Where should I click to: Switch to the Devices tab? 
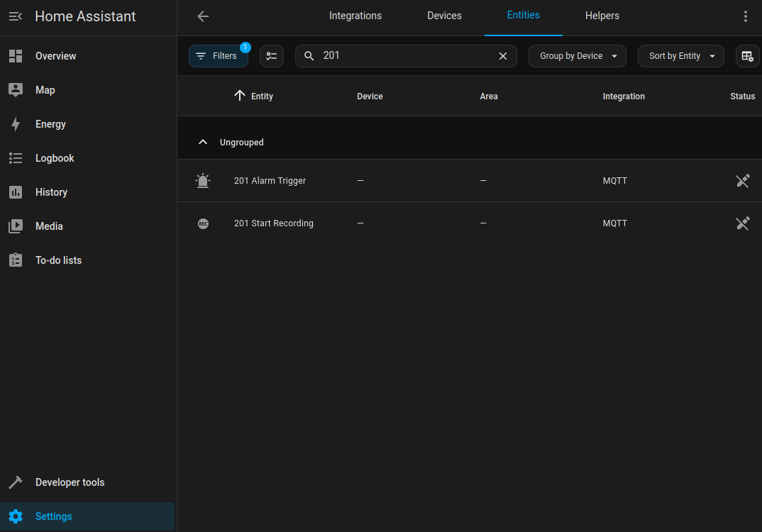(444, 16)
